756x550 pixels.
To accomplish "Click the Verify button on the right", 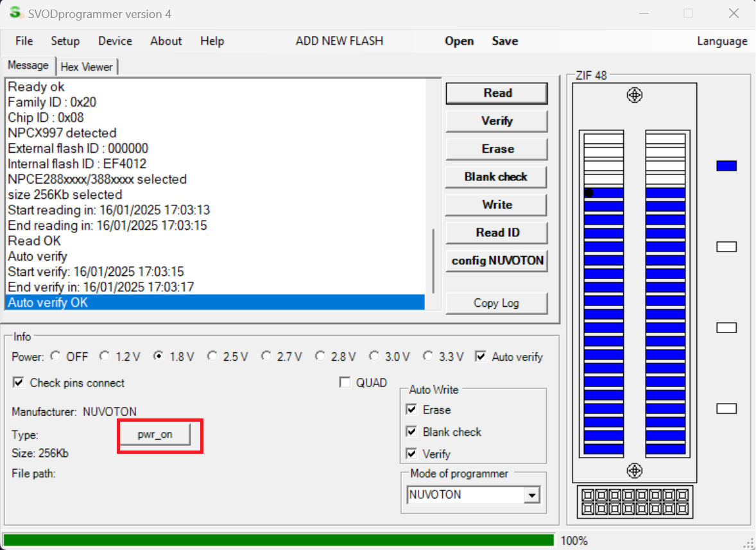I will click(497, 121).
